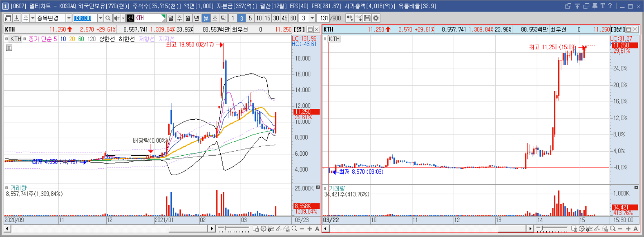Click the stock code field 036030
The width and height of the screenshot is (644, 237).
coord(85,18)
